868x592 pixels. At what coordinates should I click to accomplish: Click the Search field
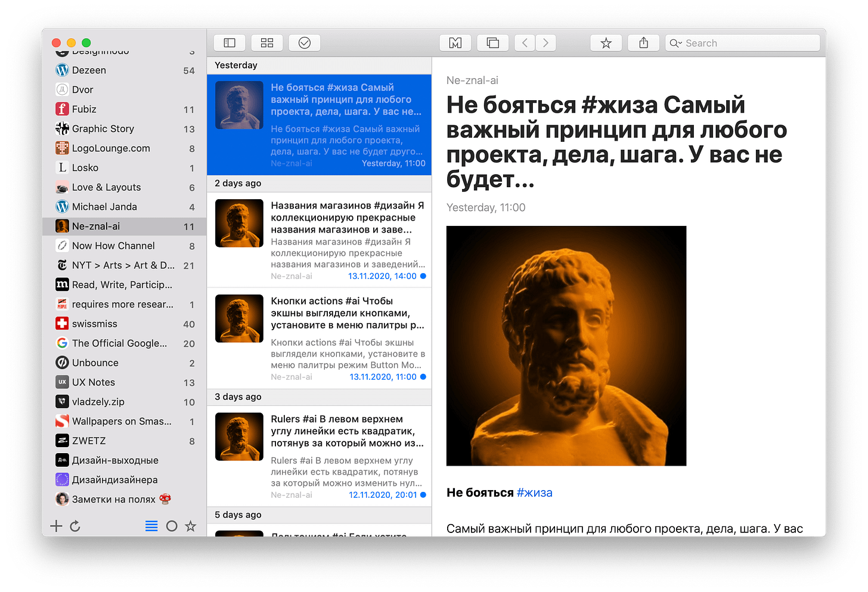743,43
